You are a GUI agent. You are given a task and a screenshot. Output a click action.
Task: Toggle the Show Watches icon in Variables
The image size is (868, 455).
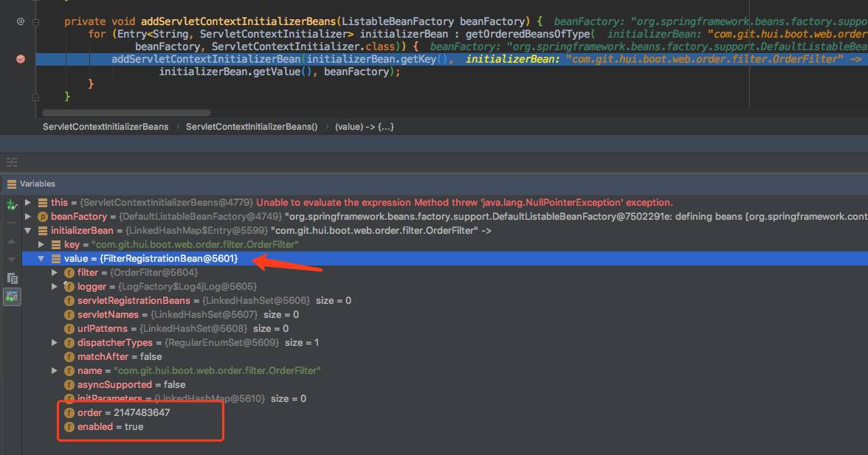(12, 296)
